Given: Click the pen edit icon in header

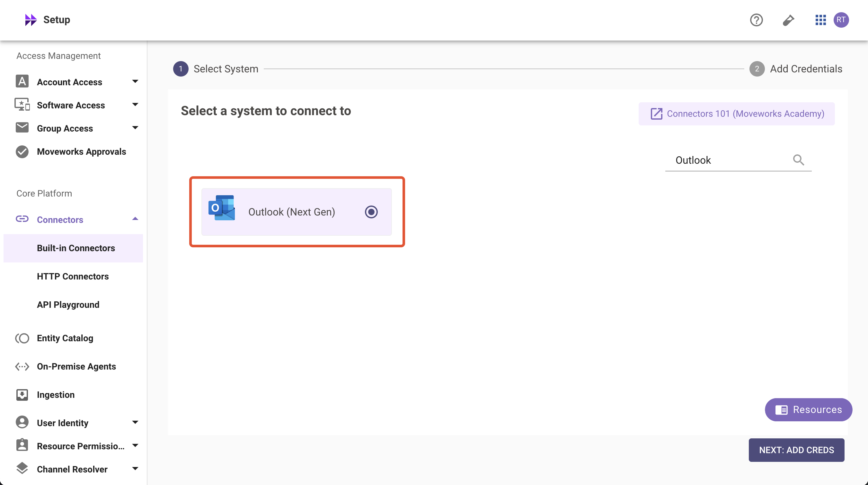Looking at the screenshot, I should coord(788,20).
